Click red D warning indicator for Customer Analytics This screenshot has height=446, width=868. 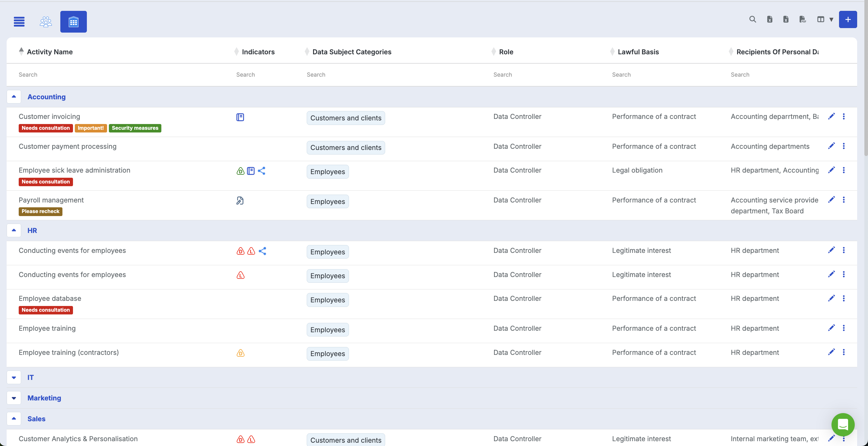[241, 439]
